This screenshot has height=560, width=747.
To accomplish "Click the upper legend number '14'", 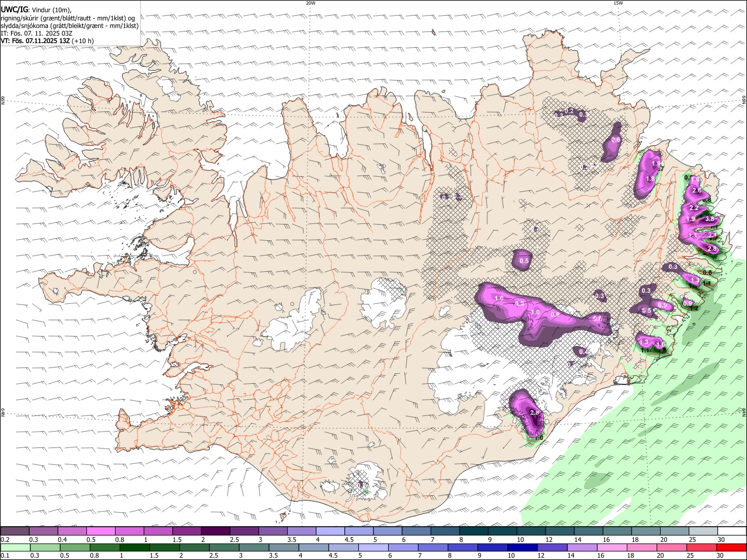I will [577, 540].
